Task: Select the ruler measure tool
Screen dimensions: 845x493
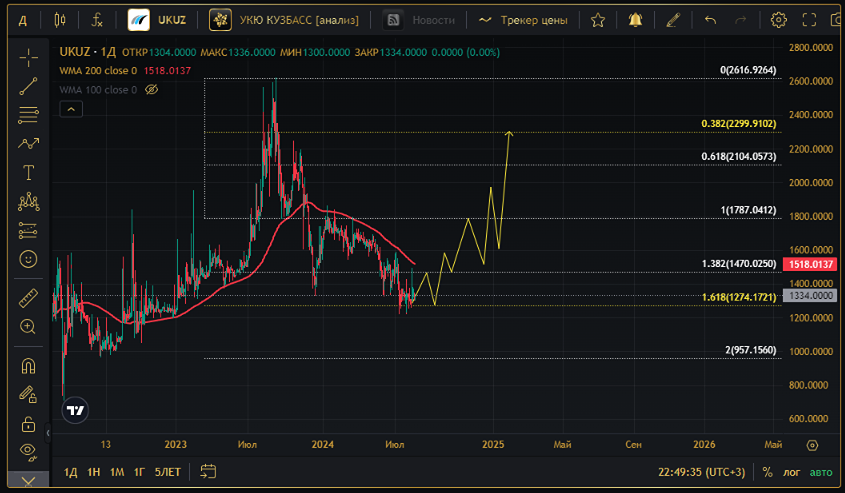Action: (28, 297)
